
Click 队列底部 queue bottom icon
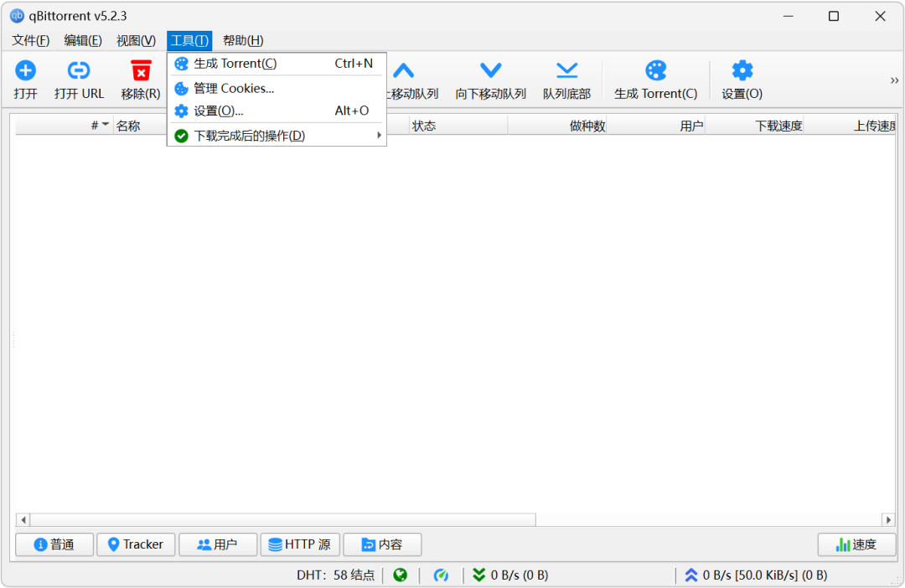click(566, 71)
